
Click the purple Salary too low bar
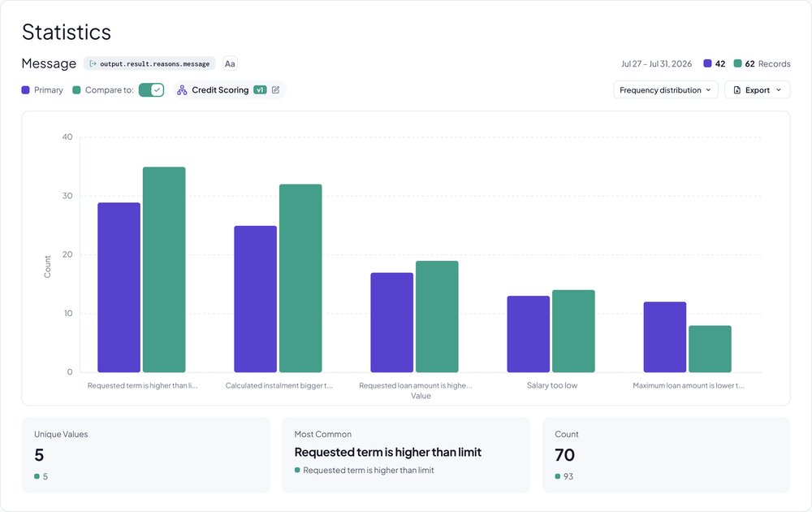(529, 334)
